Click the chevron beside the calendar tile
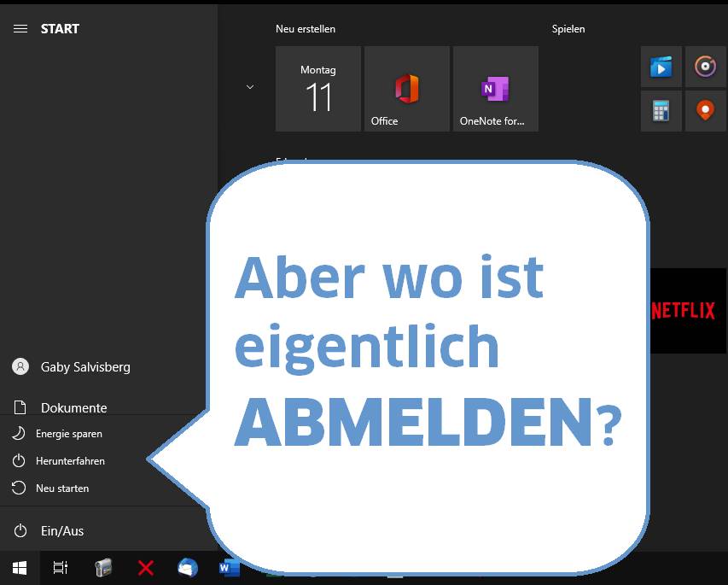Viewport: 728px width, 585px height. 250,87
